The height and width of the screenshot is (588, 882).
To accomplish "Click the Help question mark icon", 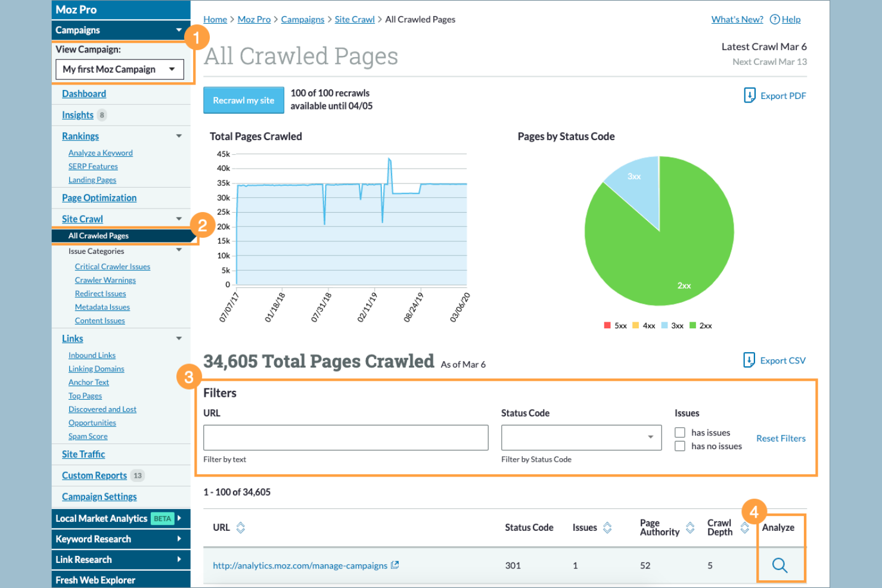I will click(x=775, y=20).
